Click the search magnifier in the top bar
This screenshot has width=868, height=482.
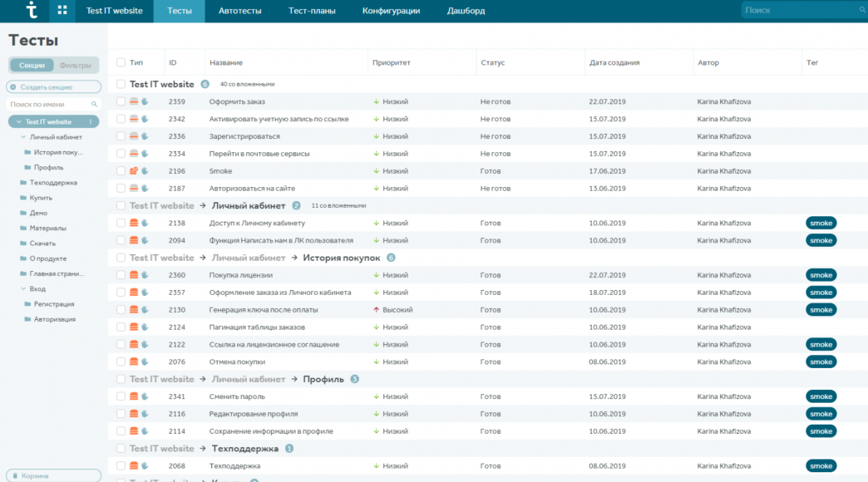coord(860,11)
